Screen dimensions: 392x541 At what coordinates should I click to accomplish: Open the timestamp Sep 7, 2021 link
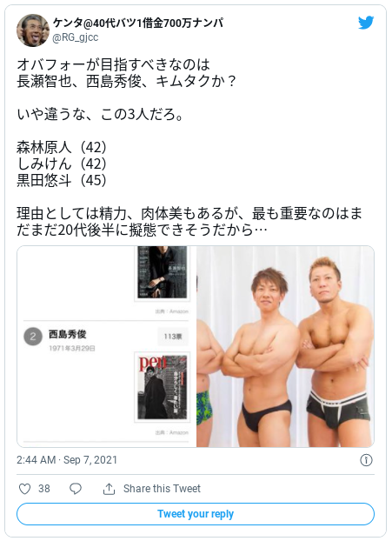pos(67,460)
